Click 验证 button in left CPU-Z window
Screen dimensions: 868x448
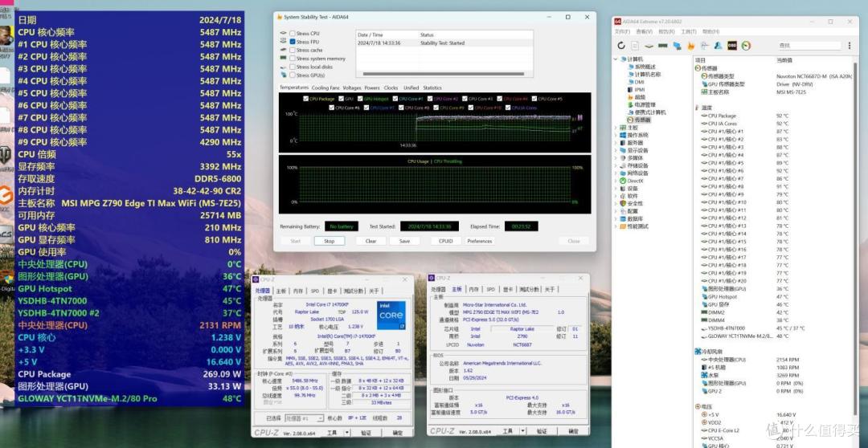point(366,433)
